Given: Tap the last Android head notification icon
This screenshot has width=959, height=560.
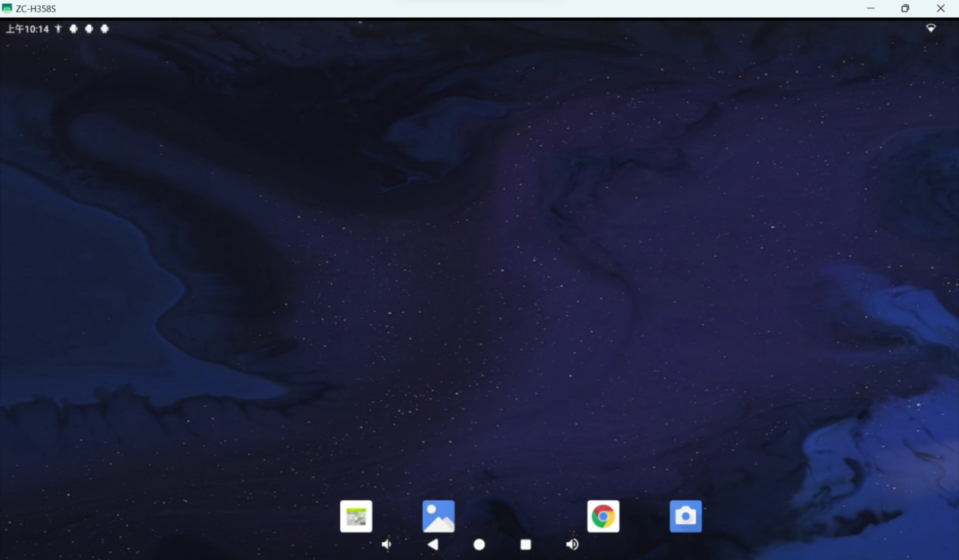Looking at the screenshot, I should (105, 29).
